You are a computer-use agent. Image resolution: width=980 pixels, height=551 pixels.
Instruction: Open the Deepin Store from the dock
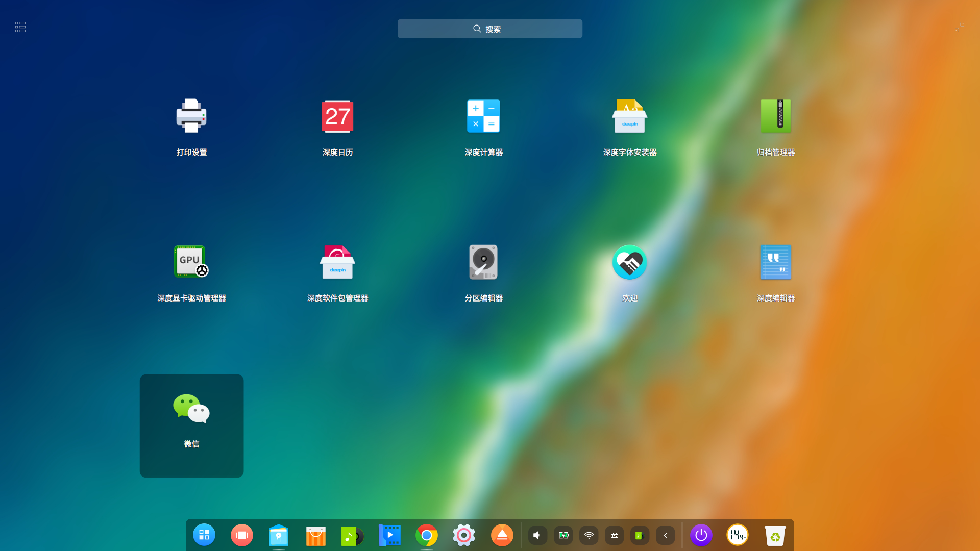click(315, 535)
